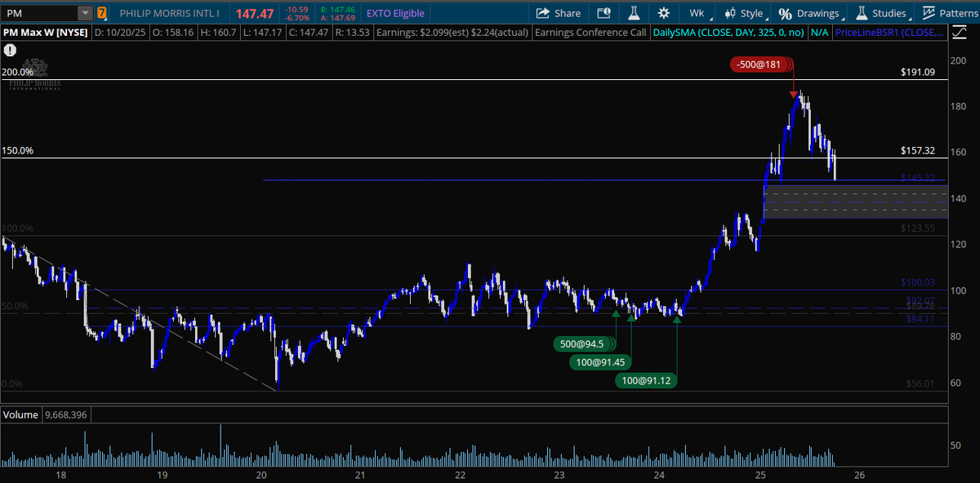980x483 pixels.
Task: Click the percent Drawings icon
Action: (785, 13)
